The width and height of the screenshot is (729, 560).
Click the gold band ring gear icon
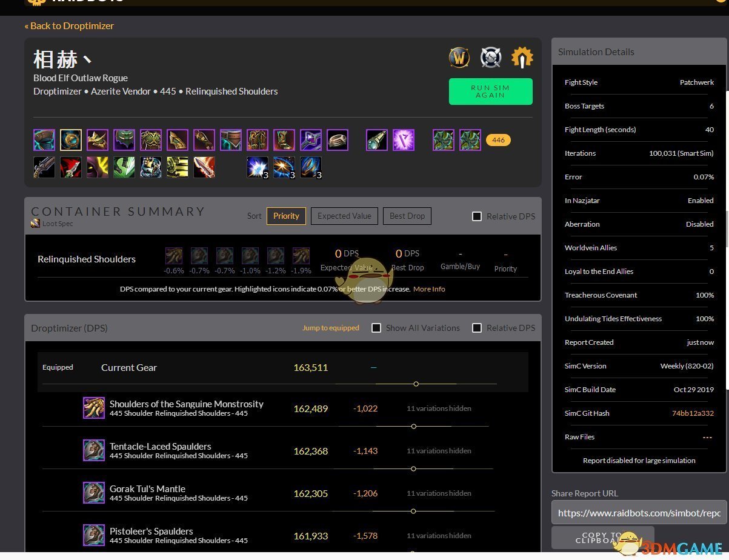338,140
